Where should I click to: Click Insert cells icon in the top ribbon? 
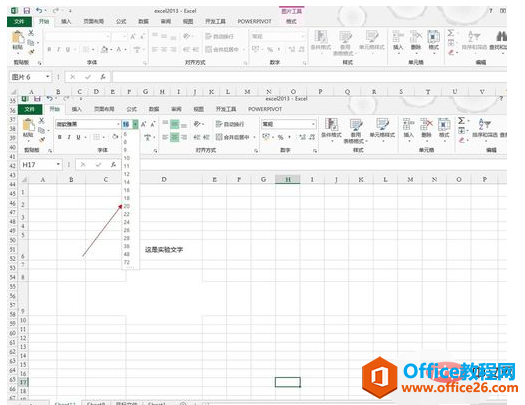pyautogui.click(x=398, y=37)
